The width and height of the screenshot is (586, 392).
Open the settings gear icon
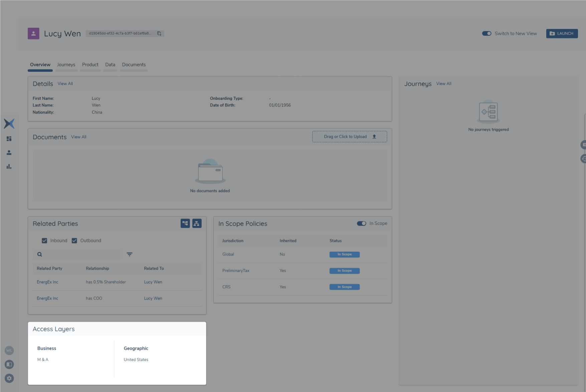[x=9, y=378]
